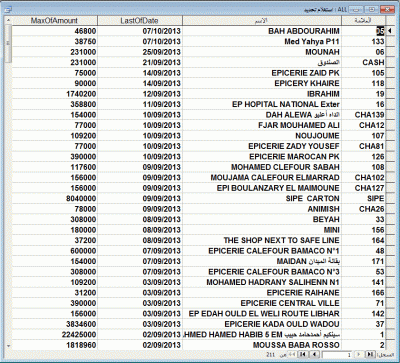Select the ANIMISH name cell
The width and height of the screenshot is (400, 363).
tap(262, 209)
